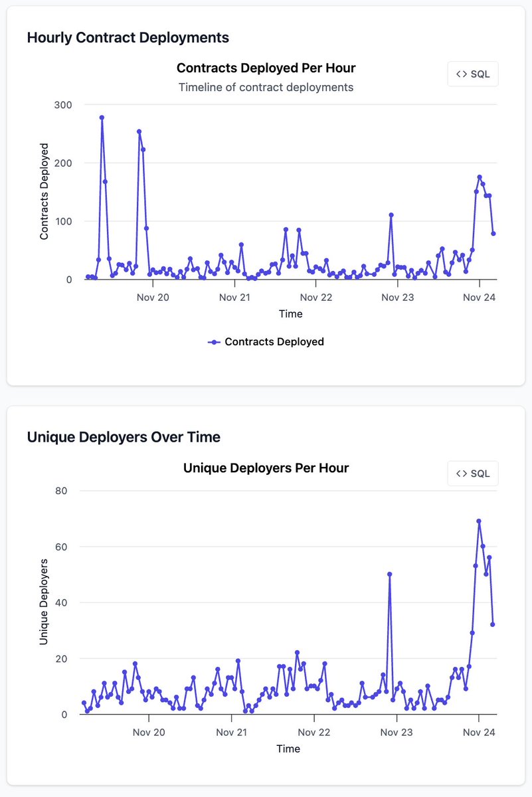Viewport: 532px width, 797px height.
Task: Click 'Nov 22' on Unique Deployers chart axis
Action: [314, 732]
